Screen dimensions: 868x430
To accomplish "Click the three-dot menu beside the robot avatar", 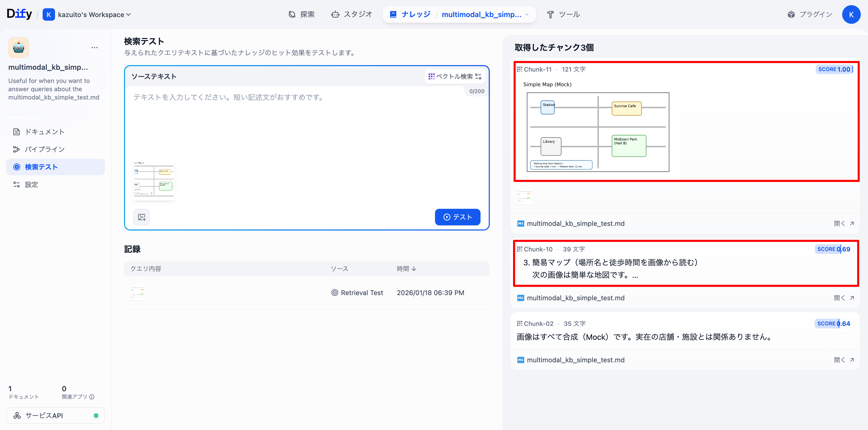I will click(x=94, y=48).
